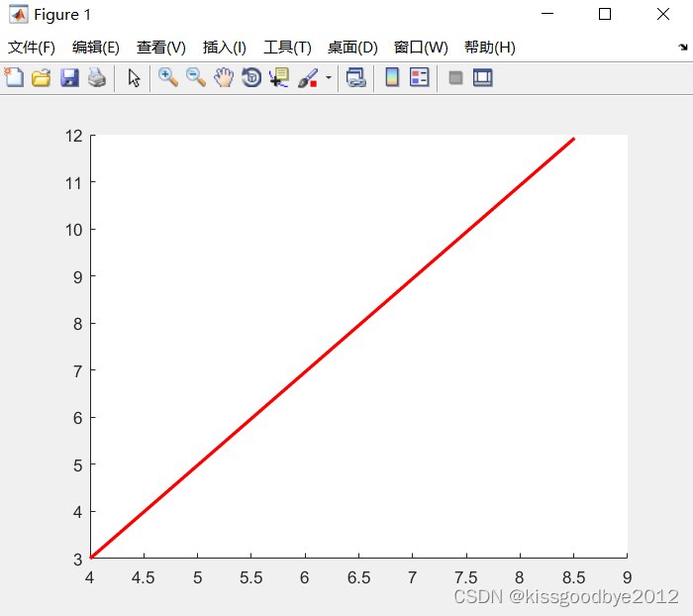The image size is (693, 616).
Task: Click the x-axis label 5.5
Action: (251, 577)
